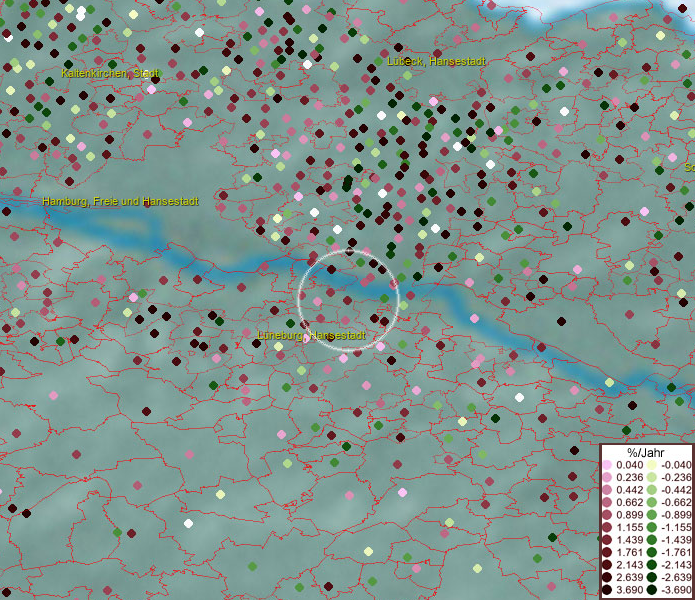Select the -3.690 legend value
This screenshot has height=600, width=695.
click(x=676, y=590)
